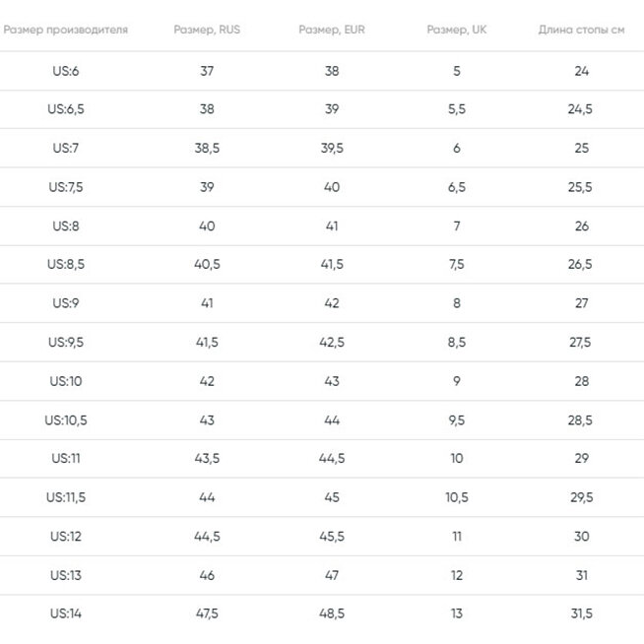
Task: Click foot length 24 cm value
Action: pyautogui.click(x=581, y=71)
